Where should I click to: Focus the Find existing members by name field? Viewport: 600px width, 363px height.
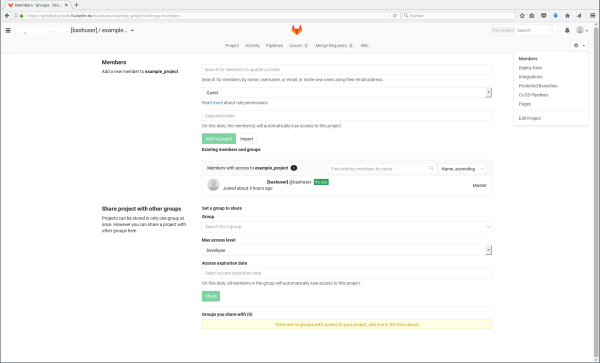pos(382,169)
